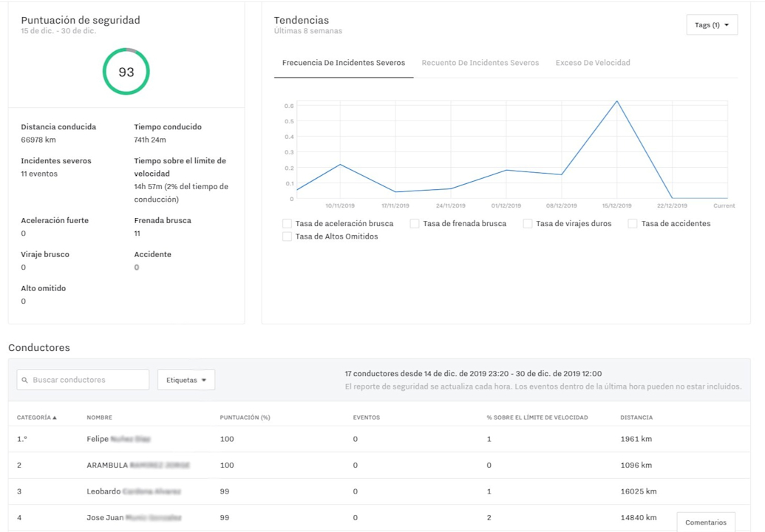Screen dimensions: 765x532
Task: Toggle Tasa de virajes duros checkbox
Action: (528, 224)
